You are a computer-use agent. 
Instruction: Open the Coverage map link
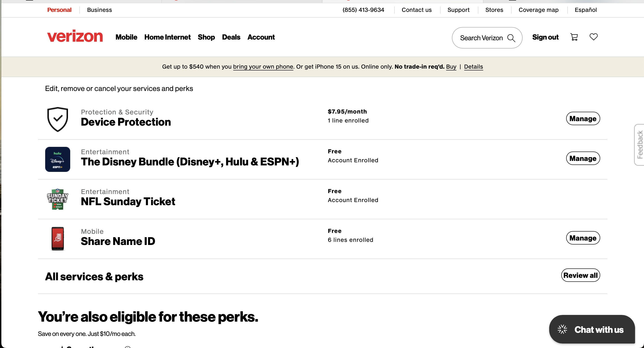538,10
